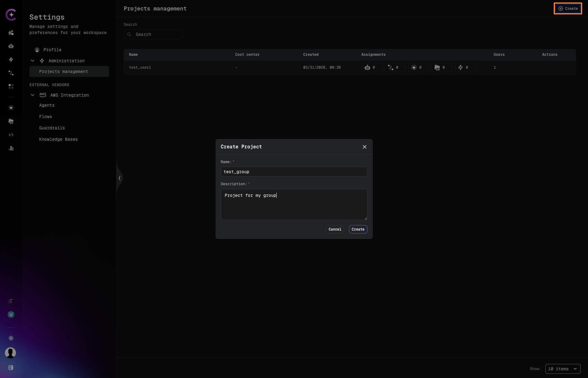Image resolution: width=588 pixels, height=378 pixels.
Task: Click the knowledge bases badge for test_user1
Action: (x=442, y=67)
